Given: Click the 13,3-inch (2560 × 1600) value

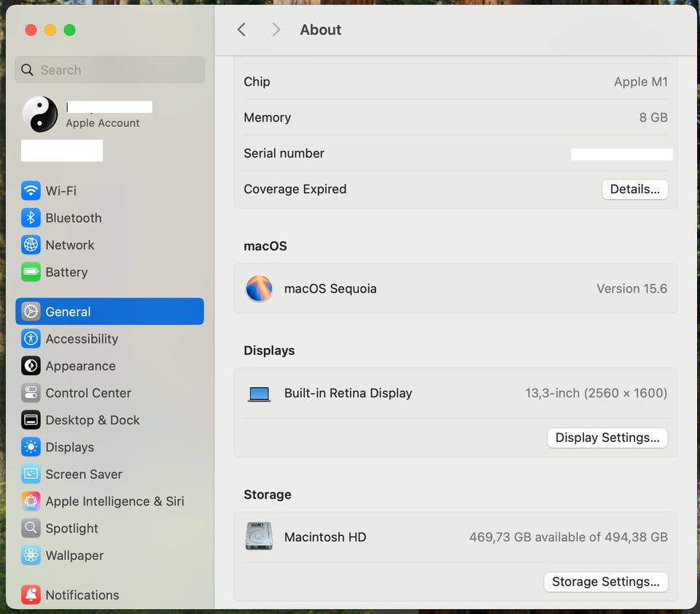Looking at the screenshot, I should pos(596,393).
